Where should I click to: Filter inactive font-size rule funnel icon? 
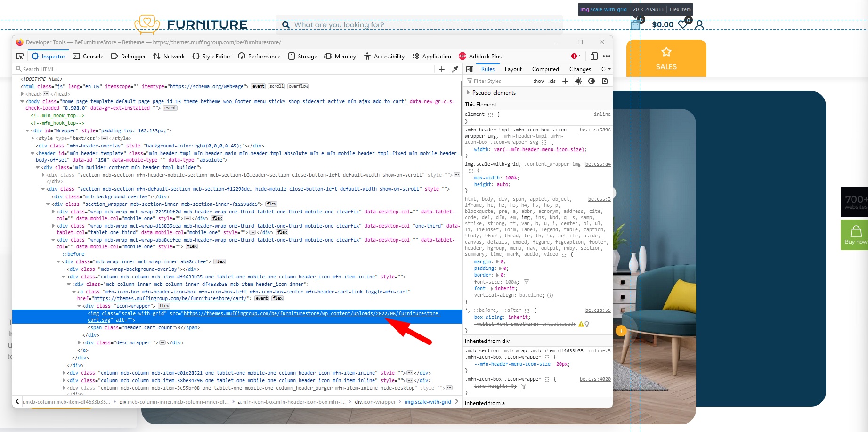tap(527, 282)
